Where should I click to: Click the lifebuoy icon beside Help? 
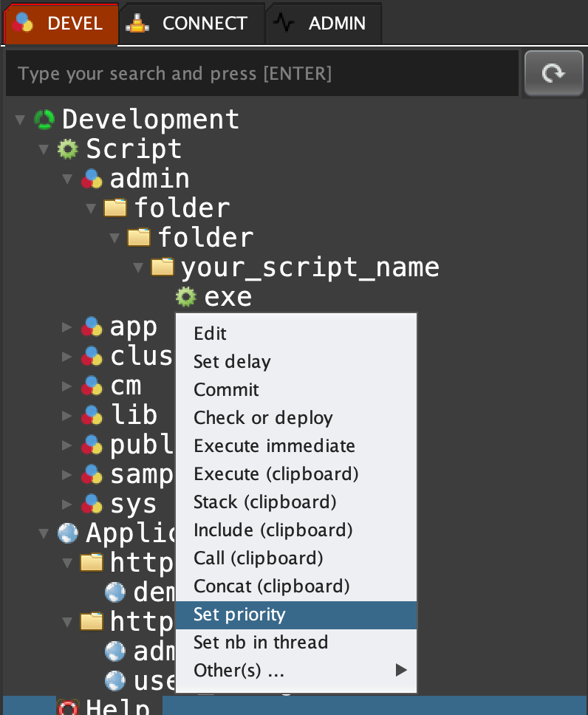click(68, 708)
